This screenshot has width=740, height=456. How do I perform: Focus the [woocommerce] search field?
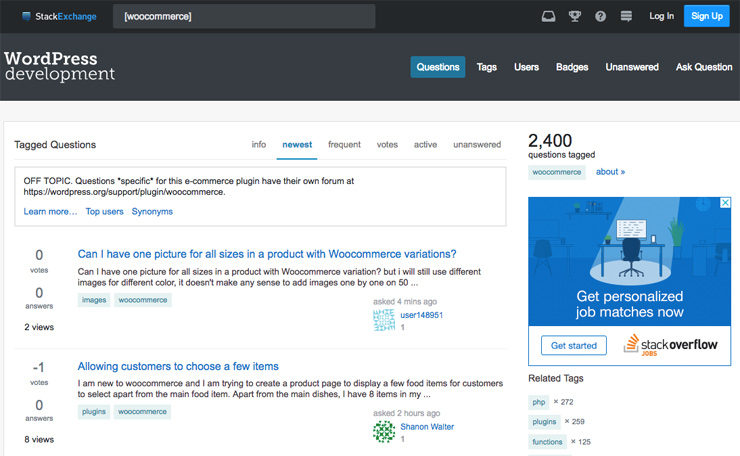click(x=244, y=17)
